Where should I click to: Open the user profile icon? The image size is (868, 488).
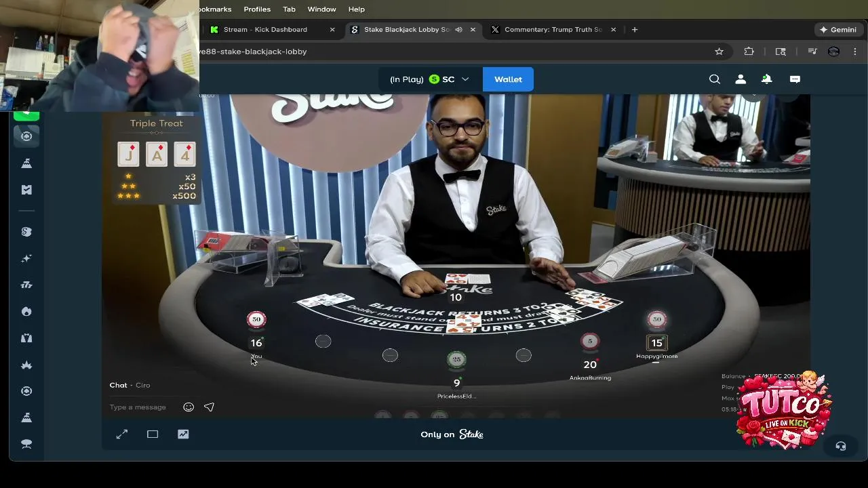741,79
